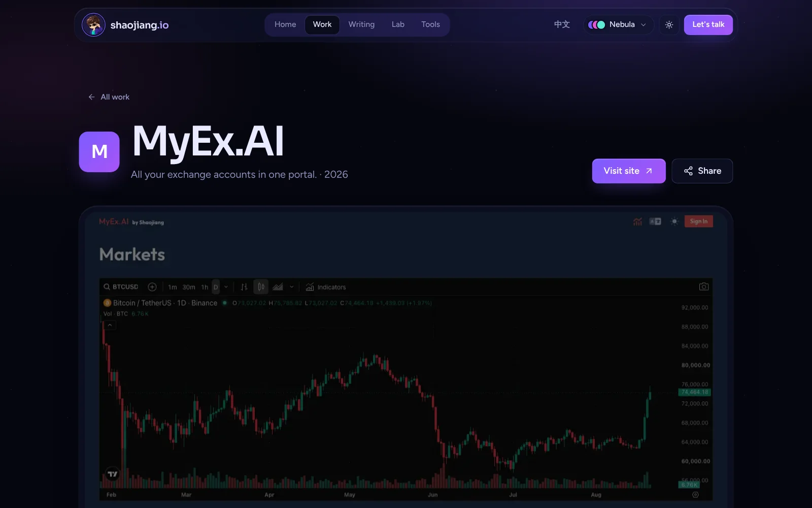The width and height of the screenshot is (812, 508).
Task: Click the Share button
Action: point(702,171)
